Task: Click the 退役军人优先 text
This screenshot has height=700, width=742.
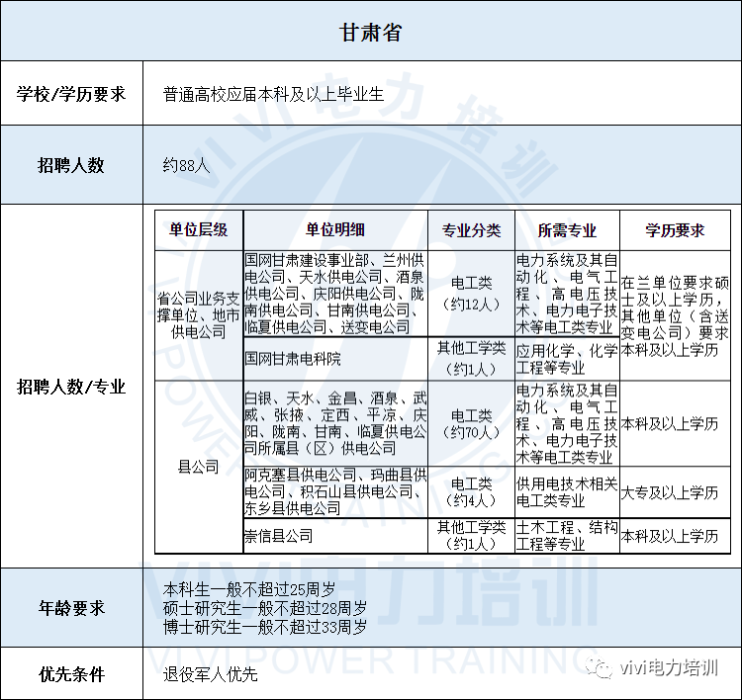Action: (x=210, y=674)
